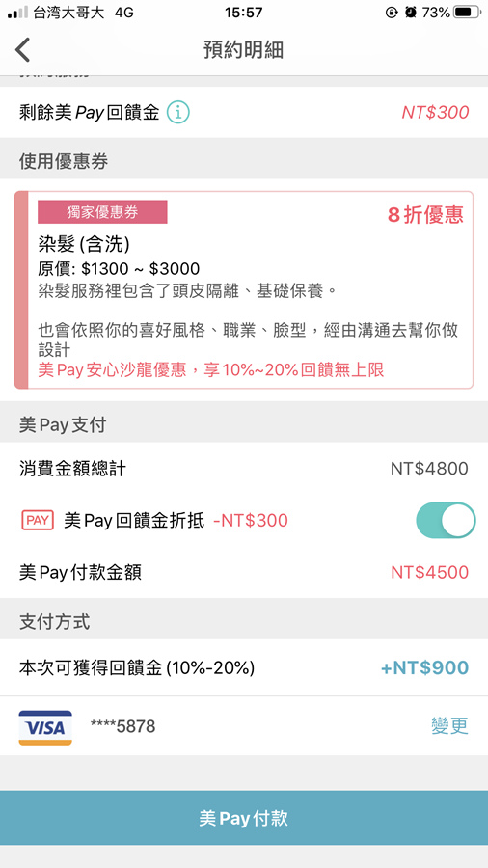This screenshot has width=488, height=868.
Task: Tap the 8折優惠 discount label
Action: pyautogui.click(x=425, y=215)
